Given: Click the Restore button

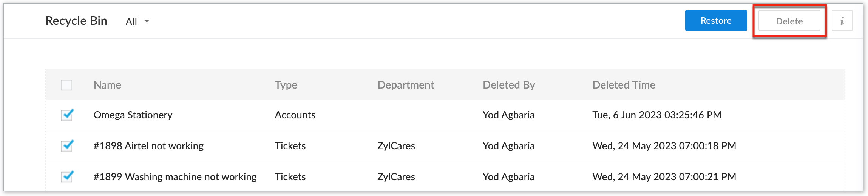Looking at the screenshot, I should coord(716,21).
